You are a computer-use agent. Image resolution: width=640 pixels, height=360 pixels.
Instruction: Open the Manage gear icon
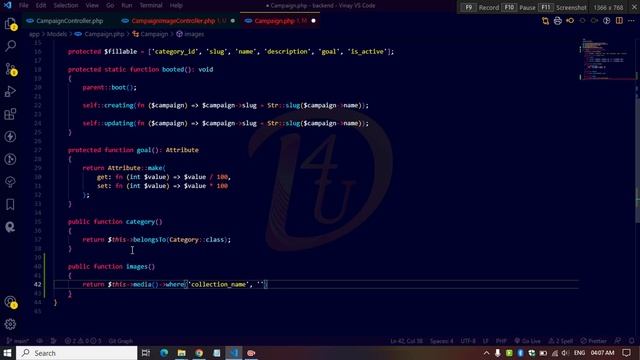[x=10, y=324]
